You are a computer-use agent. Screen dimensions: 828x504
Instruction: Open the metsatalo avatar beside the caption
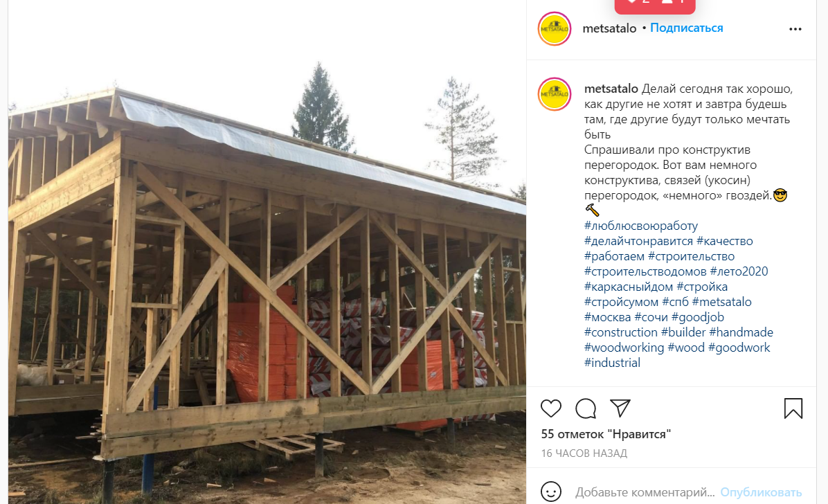555,94
